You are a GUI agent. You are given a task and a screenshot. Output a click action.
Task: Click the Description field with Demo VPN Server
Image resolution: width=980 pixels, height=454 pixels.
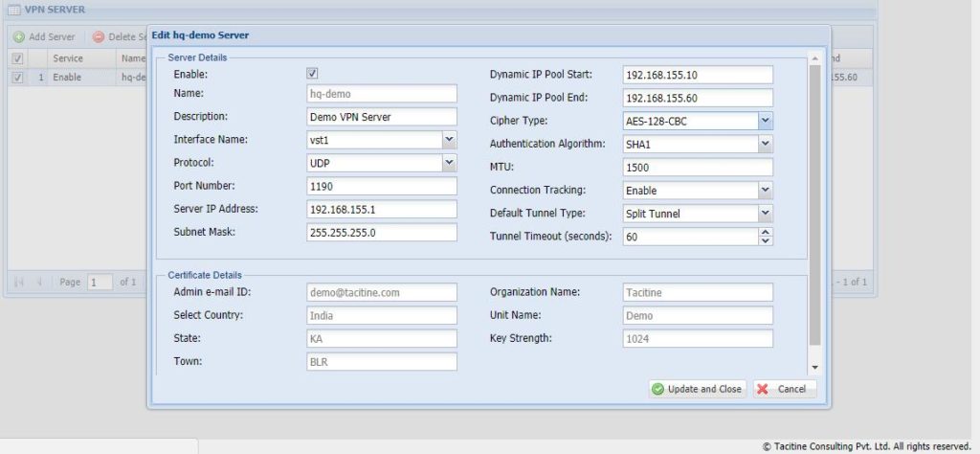click(x=382, y=117)
